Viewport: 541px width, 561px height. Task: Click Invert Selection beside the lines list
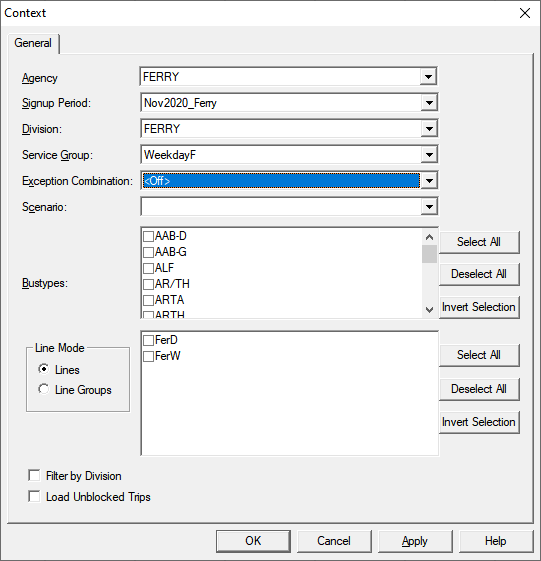[x=479, y=423]
